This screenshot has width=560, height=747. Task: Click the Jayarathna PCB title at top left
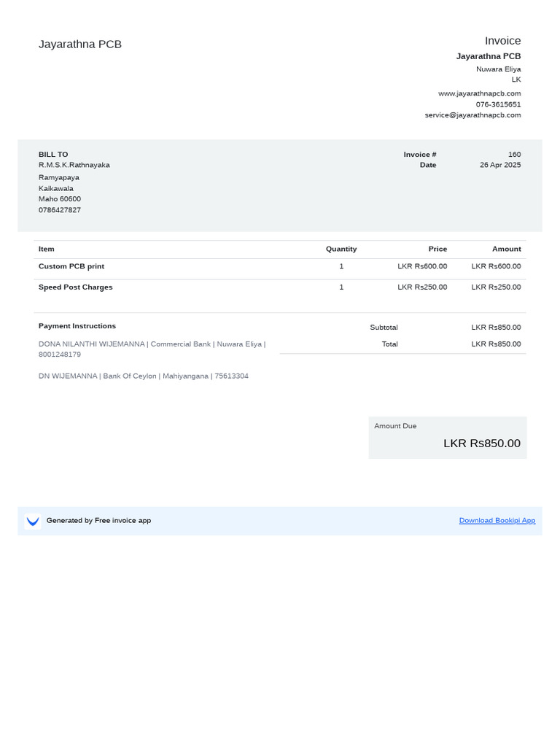pyautogui.click(x=80, y=44)
